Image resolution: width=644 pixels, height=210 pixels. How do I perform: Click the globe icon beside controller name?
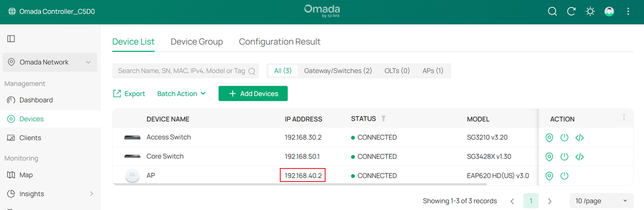coord(12,11)
